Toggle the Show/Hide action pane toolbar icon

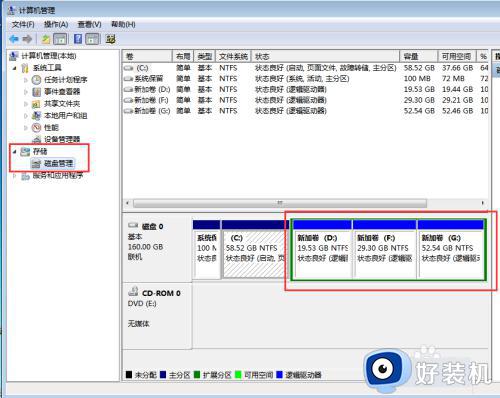click(x=92, y=39)
